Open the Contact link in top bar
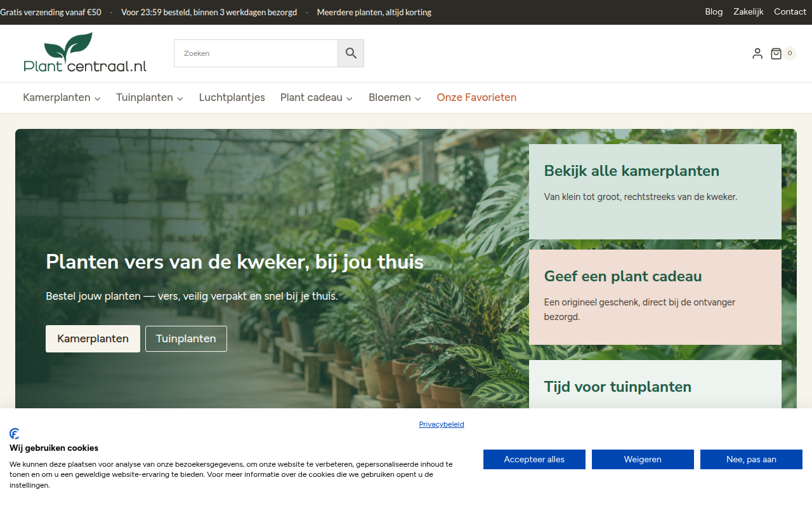Screen dimensions: 812x508 (x=790, y=12)
